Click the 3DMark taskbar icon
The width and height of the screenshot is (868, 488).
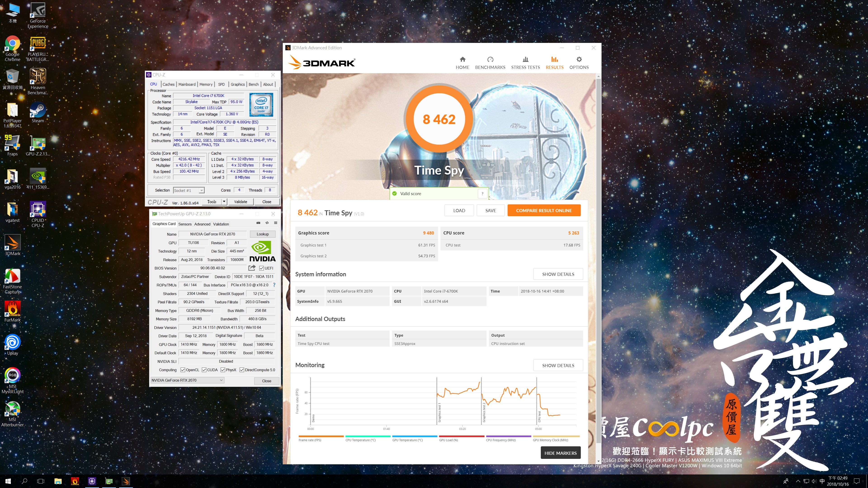click(x=126, y=481)
